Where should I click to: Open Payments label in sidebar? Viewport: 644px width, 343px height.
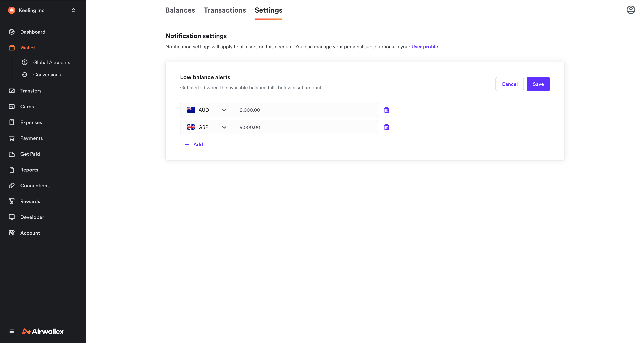31,138
